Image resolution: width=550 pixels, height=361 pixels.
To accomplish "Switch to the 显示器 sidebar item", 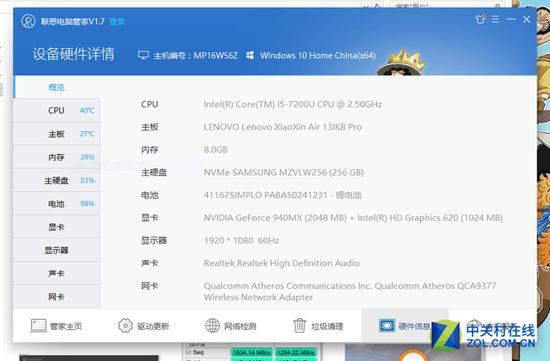I will pyautogui.click(x=57, y=250).
